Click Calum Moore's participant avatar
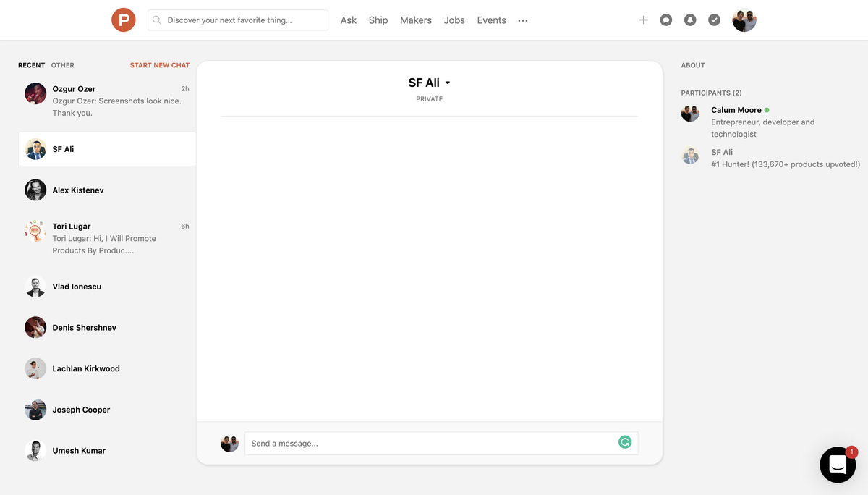This screenshot has width=868, height=495. (x=690, y=113)
